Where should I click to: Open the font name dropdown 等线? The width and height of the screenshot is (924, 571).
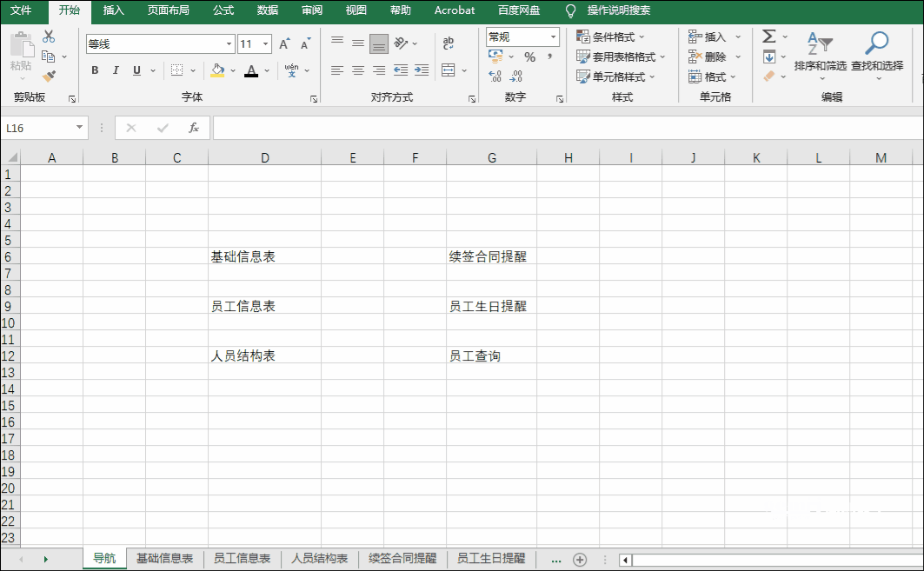(x=229, y=44)
